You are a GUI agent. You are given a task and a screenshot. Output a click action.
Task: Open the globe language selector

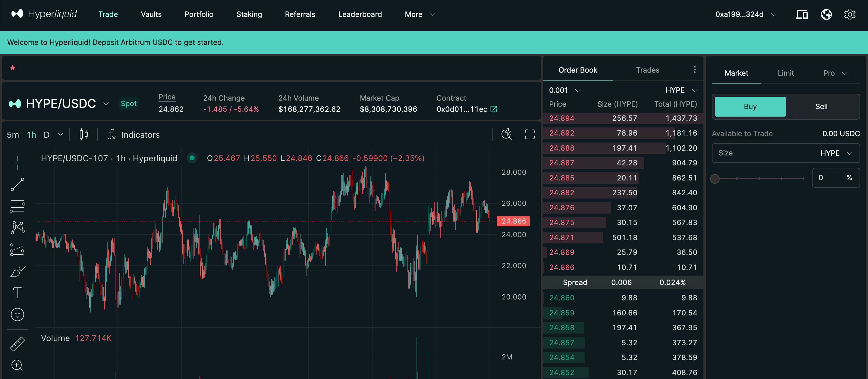(826, 14)
